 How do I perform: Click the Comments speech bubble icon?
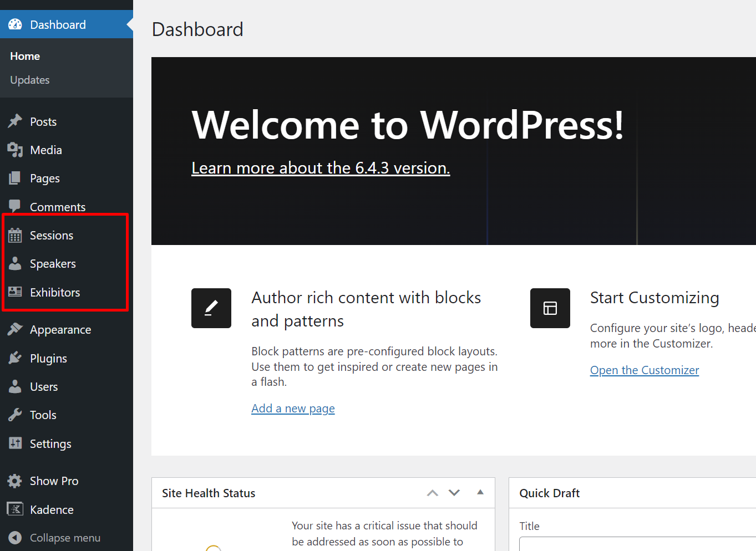15,206
